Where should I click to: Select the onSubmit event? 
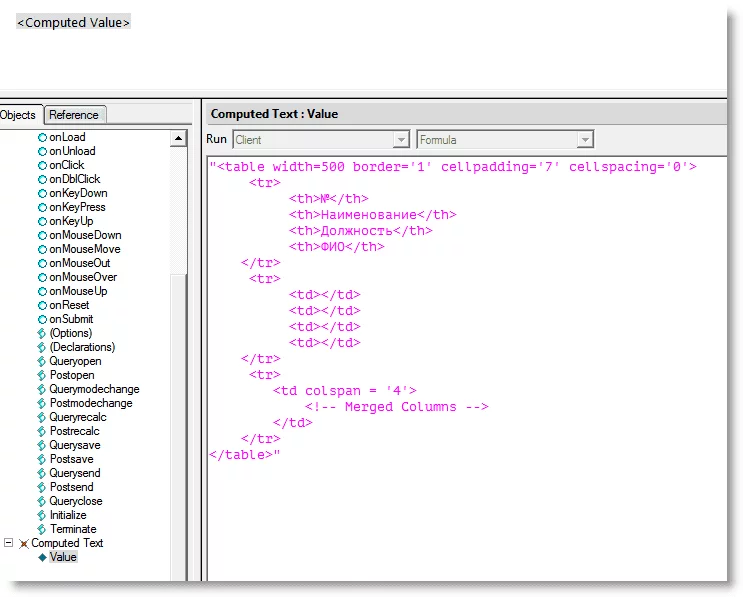tap(71, 319)
